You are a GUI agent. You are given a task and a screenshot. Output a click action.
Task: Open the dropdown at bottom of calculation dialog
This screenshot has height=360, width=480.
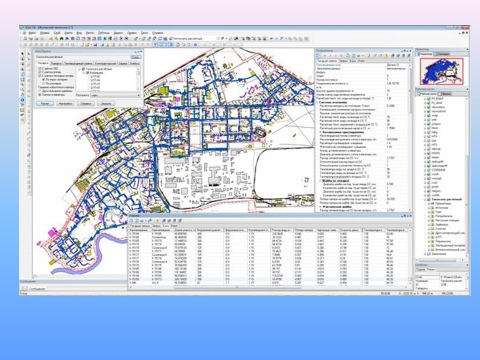click(x=115, y=95)
